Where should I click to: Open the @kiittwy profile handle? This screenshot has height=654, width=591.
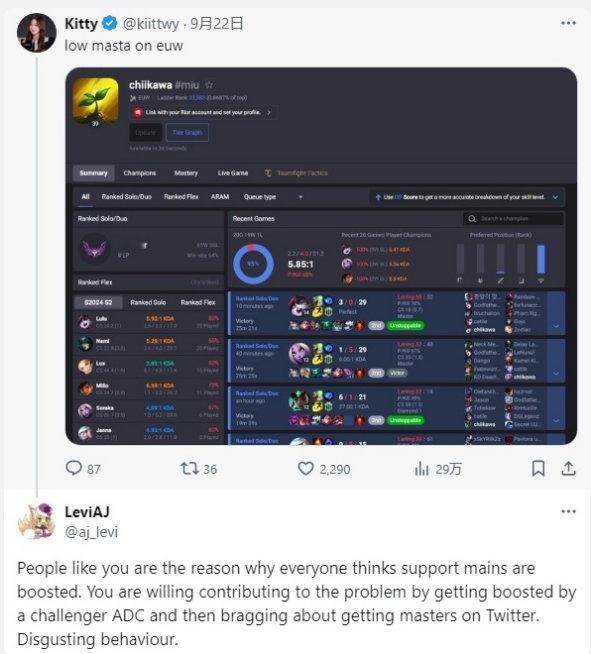pyautogui.click(x=151, y=23)
